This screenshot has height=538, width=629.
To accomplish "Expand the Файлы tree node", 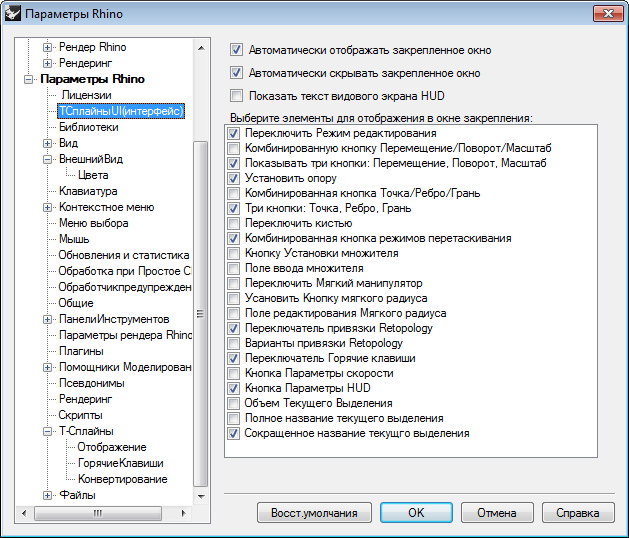I will 47,495.
